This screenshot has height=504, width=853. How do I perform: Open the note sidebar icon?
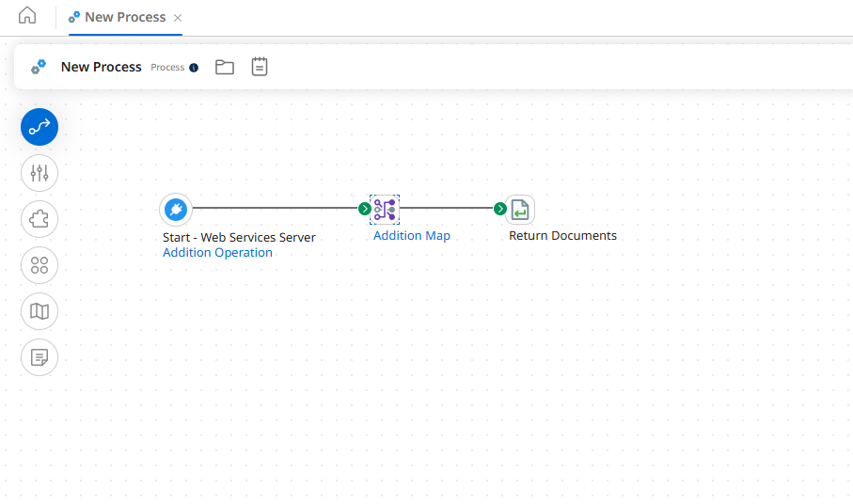[39, 357]
